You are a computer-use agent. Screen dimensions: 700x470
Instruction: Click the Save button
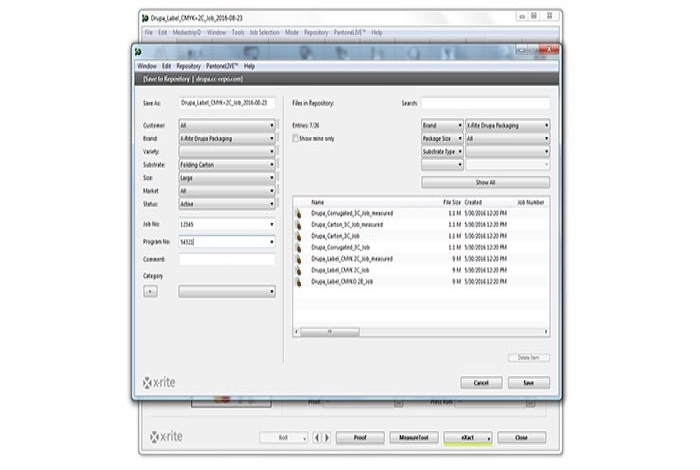[x=529, y=383]
